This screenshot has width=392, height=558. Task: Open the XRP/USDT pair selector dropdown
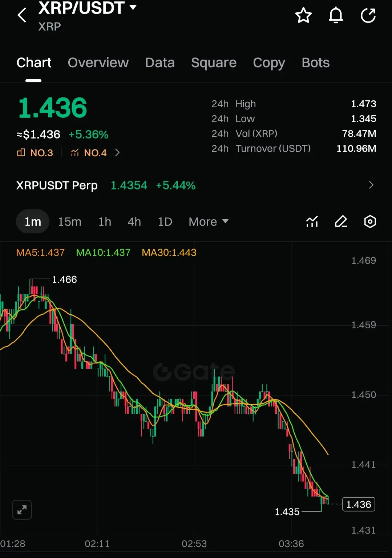87,8
